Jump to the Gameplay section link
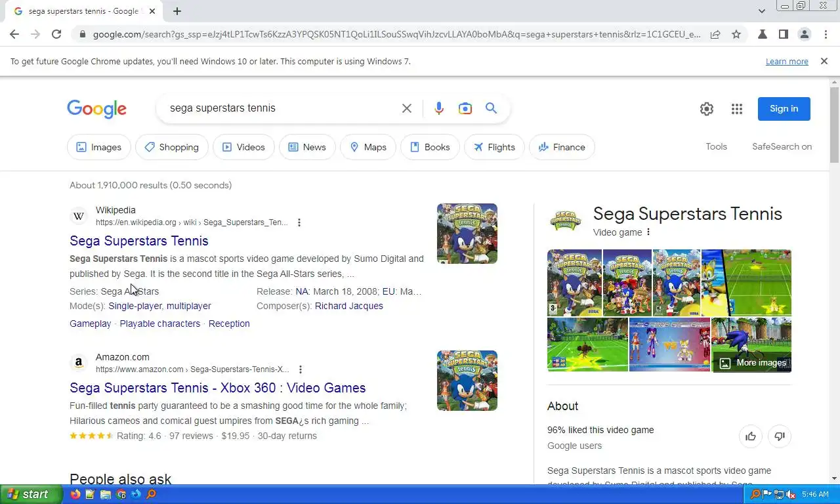Screen dimensions: 840x504 coord(91,324)
